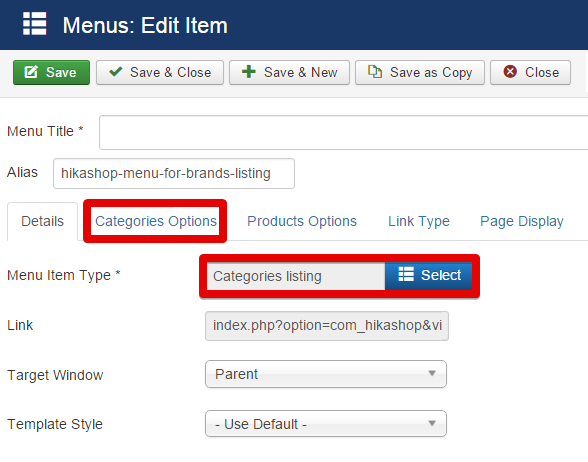This screenshot has height=462, width=588.
Task: Click the Save & New button label
Action: coord(301,72)
